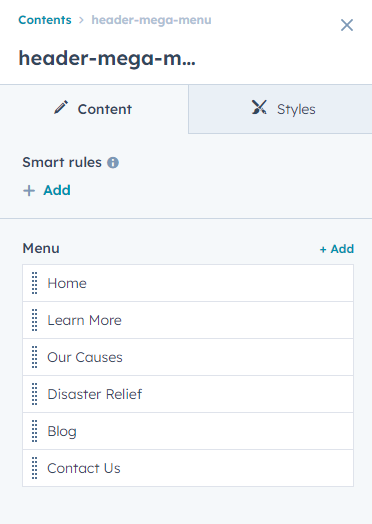This screenshot has height=524, width=372.
Task: Click the drag handle beside Learn More
Action: (34, 320)
